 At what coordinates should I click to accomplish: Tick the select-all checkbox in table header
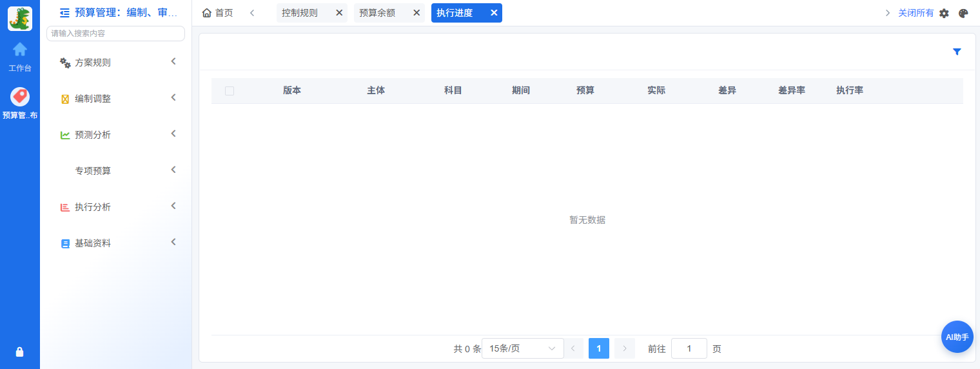(230, 91)
